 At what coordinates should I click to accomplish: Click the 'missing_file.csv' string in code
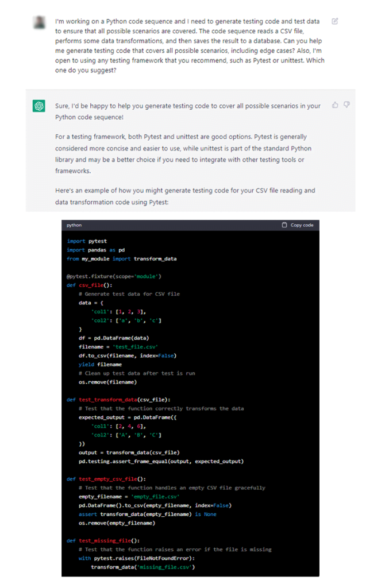(x=166, y=567)
